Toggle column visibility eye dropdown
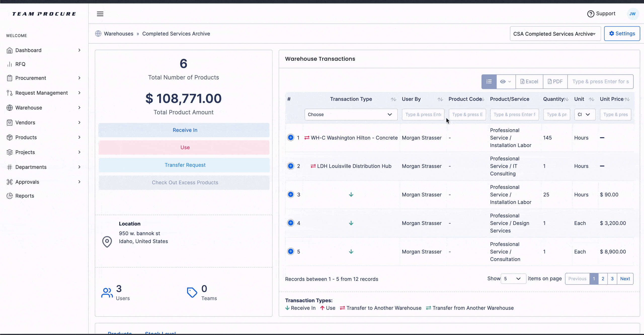Image resolution: width=644 pixels, height=335 pixels. pyautogui.click(x=506, y=82)
